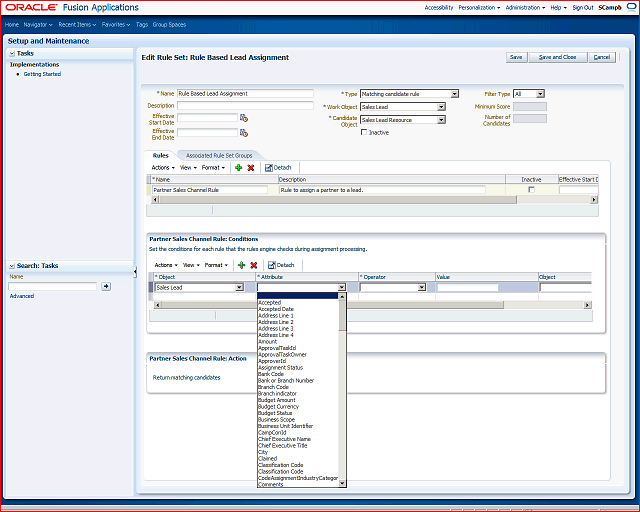This screenshot has height=512, width=640.
Task: Check Inactive for Partner Sales Channel Rule row
Action: pos(531,190)
